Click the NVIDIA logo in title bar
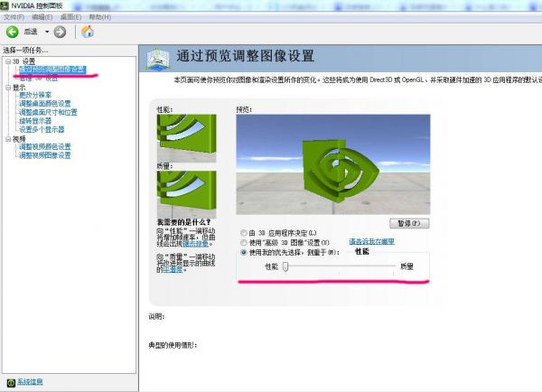This screenshot has height=392, width=542. click(7, 5)
